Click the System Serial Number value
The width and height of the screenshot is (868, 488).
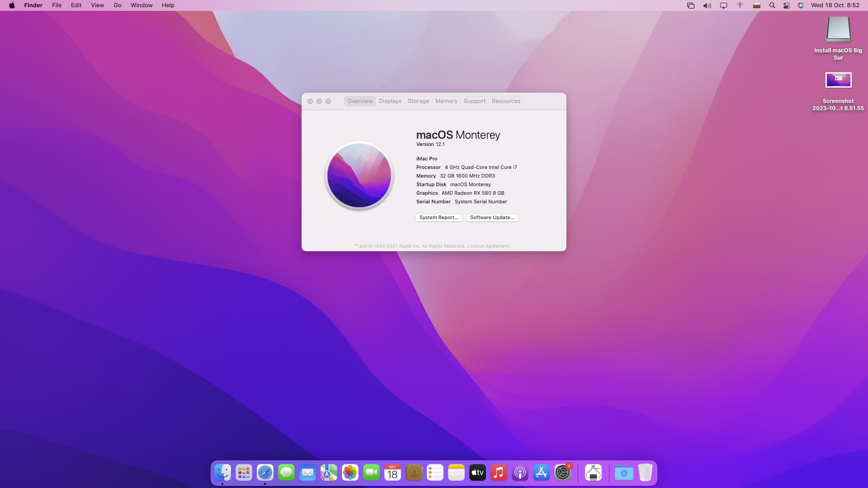pyautogui.click(x=481, y=202)
